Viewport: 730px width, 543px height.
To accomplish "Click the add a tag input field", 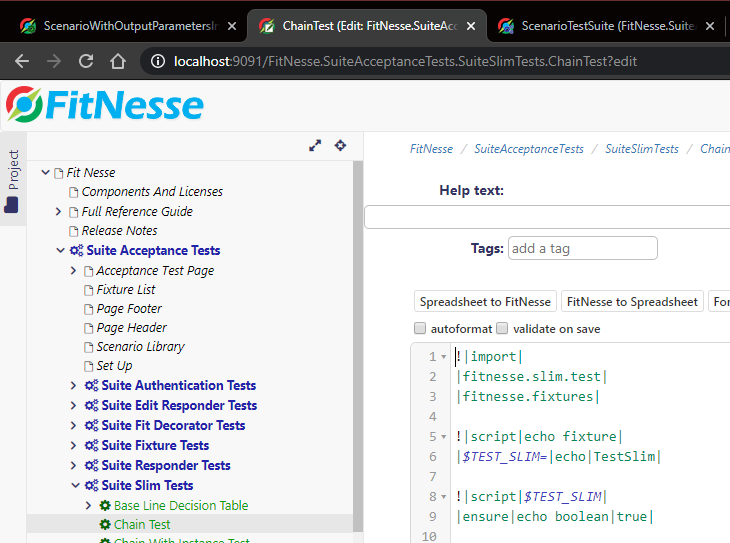I will tap(582, 248).
